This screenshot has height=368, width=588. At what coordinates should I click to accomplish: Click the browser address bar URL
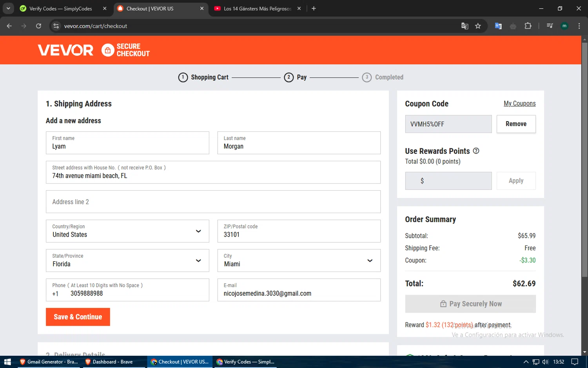(x=96, y=26)
